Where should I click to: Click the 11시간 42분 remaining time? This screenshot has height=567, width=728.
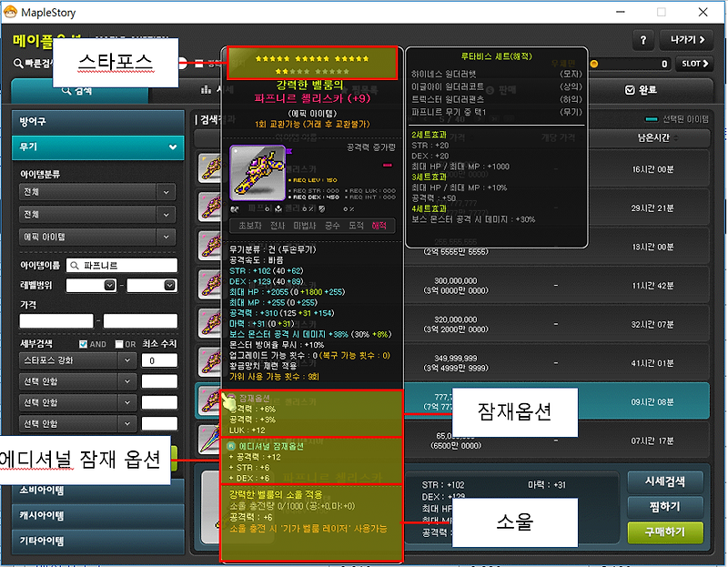point(652,286)
